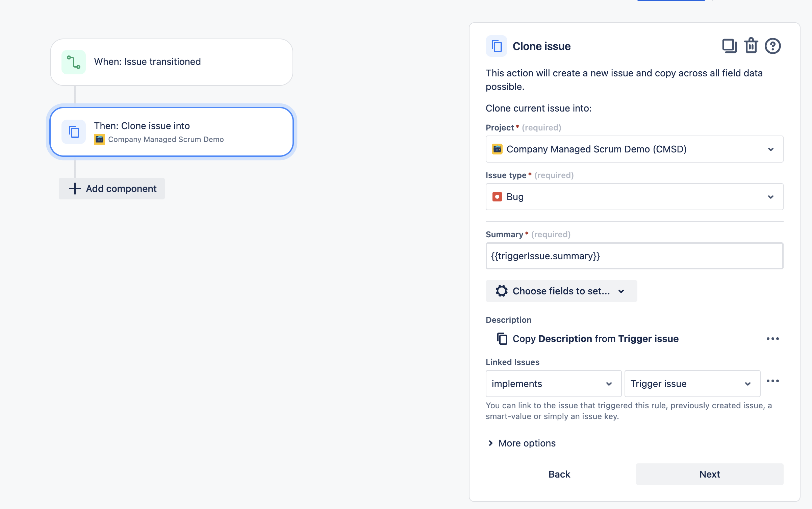The height and width of the screenshot is (509, 812).
Task: Open the Issue type dropdown
Action: click(771, 196)
